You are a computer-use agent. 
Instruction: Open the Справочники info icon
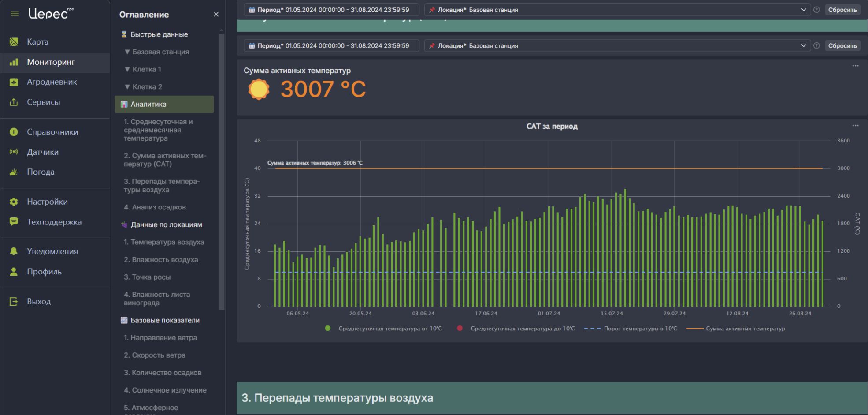(14, 132)
